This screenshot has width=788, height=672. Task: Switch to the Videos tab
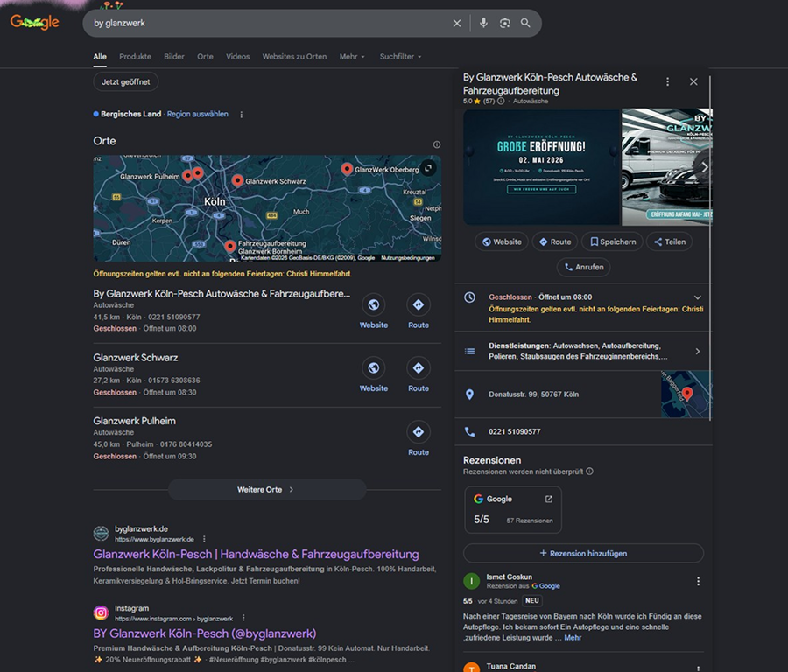tap(237, 57)
